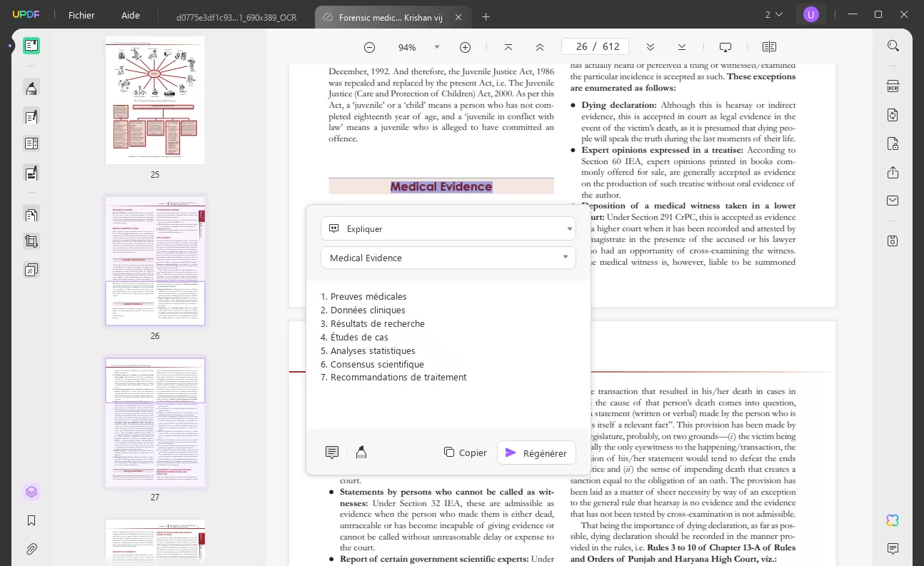Click the highlighted Medical Evidence heading
The width and height of the screenshot is (924, 566).
pos(441,186)
